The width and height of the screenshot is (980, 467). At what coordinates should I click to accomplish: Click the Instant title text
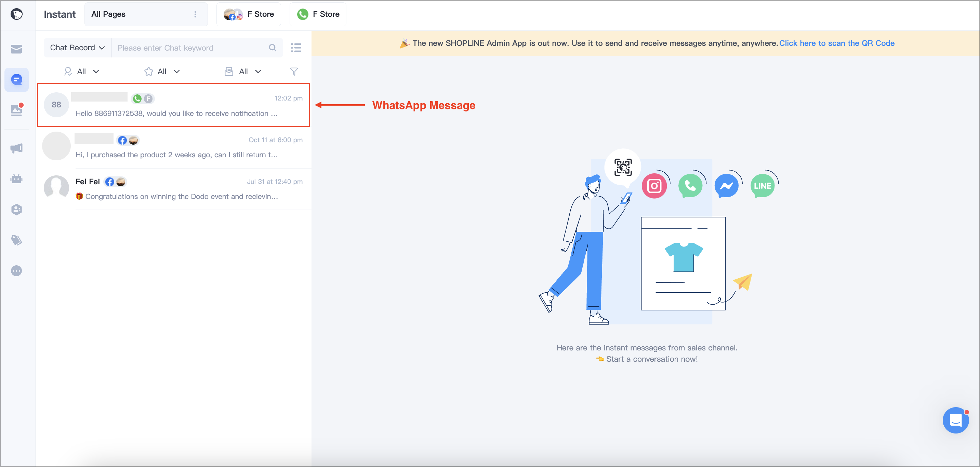(60, 14)
